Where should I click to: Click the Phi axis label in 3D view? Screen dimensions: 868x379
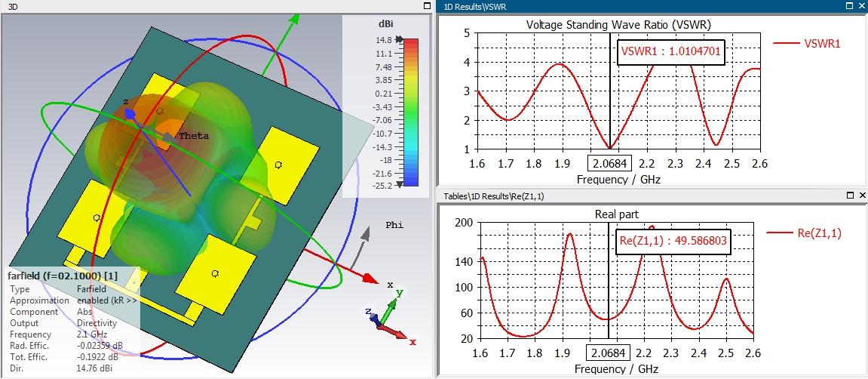pos(394,225)
